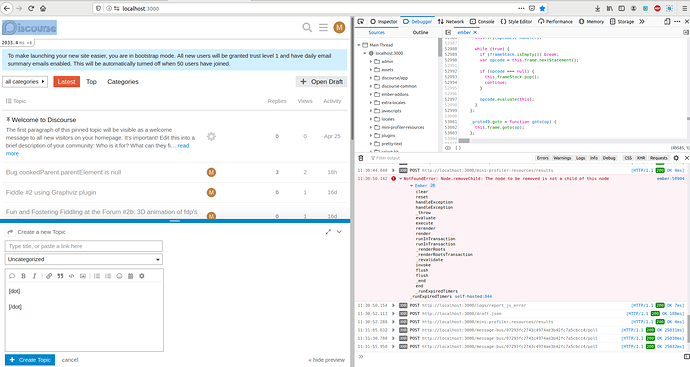Open the Welcome to Discourse topic
This screenshot has height=367, width=690.
[x=44, y=120]
